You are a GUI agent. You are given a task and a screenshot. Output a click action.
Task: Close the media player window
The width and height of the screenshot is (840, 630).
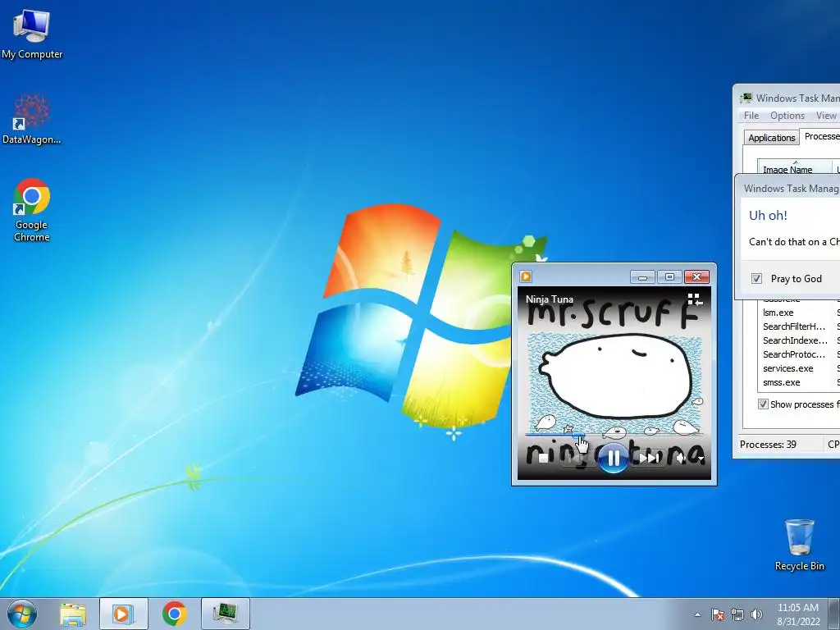pos(696,277)
